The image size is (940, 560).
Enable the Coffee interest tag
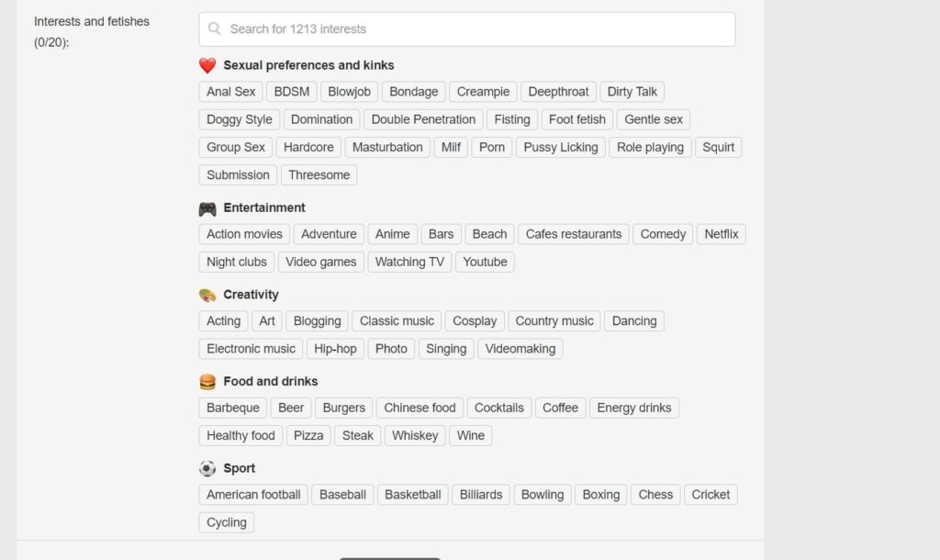click(x=560, y=407)
